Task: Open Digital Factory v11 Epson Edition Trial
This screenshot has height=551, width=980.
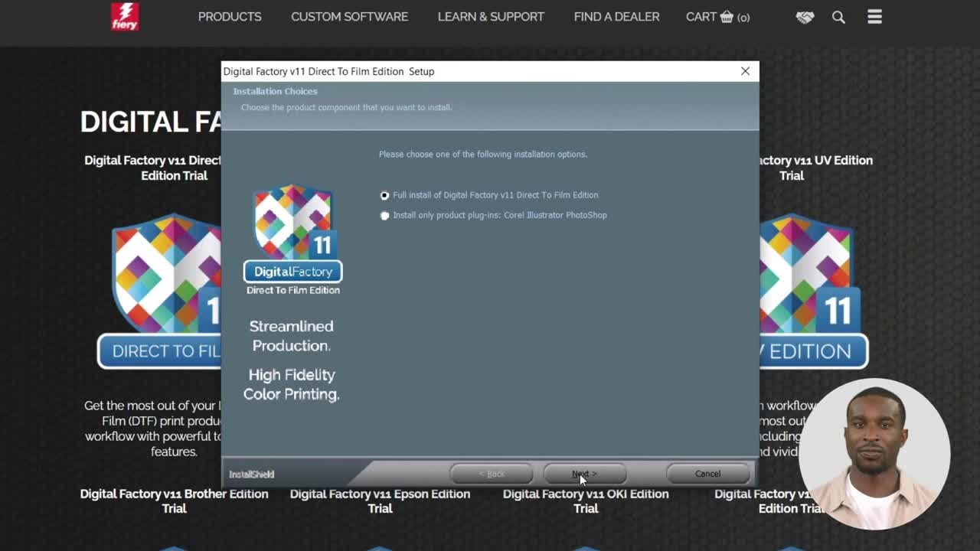Action: click(x=380, y=500)
